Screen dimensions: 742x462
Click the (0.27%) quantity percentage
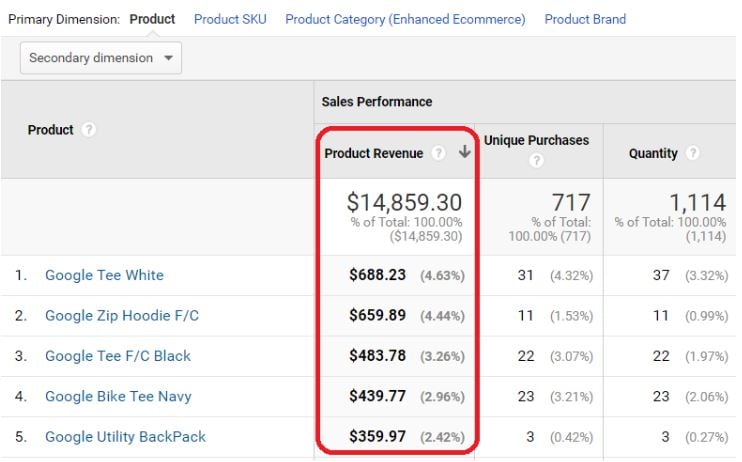(x=707, y=437)
